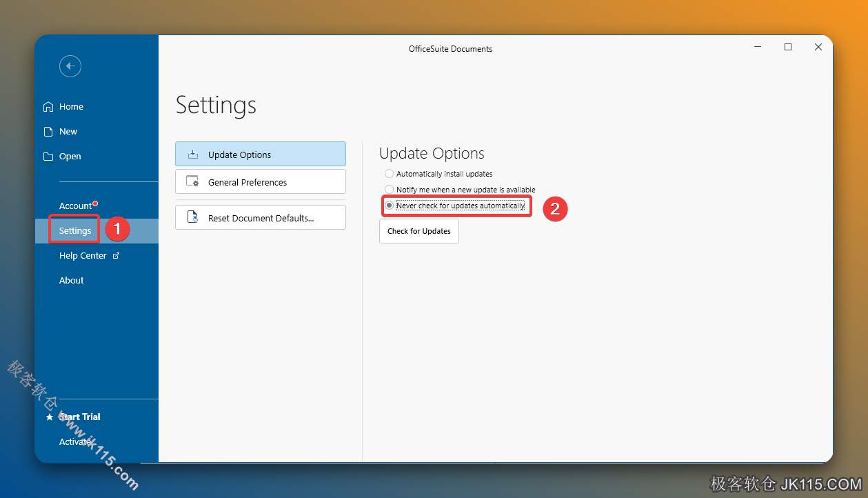
Task: Click the New document icon in sidebar
Action: click(x=48, y=132)
